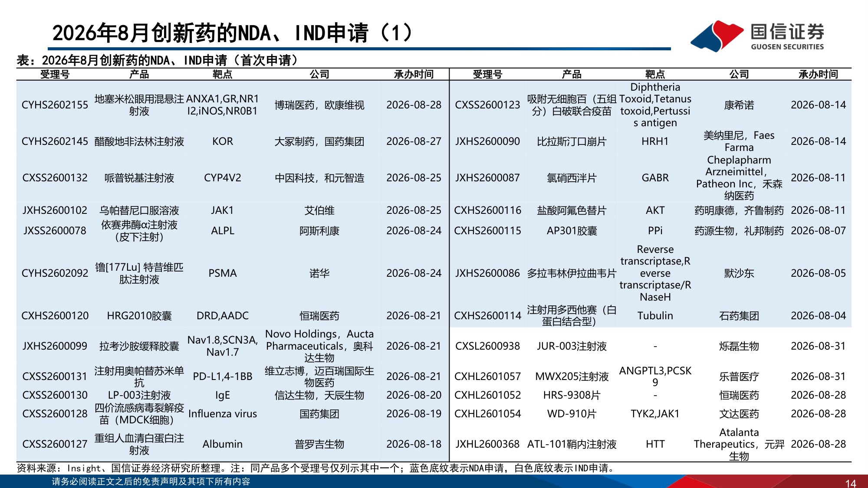Viewport: 868px width, 488px height.
Task: Click product LP-003注射液
Action: (x=139, y=395)
